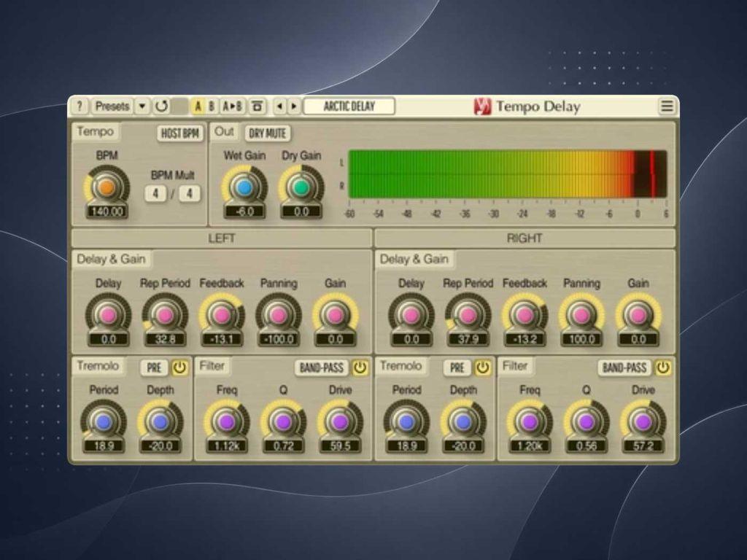Copy A to B with A▸B button
This screenshot has height=560, width=747.
point(232,106)
